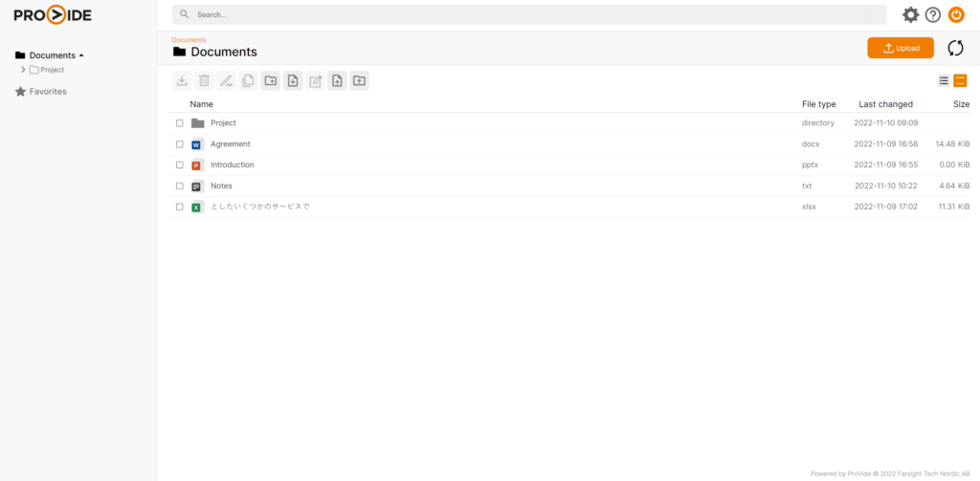Open the Project folder name
Viewport: 980px width, 481px height.
(223, 123)
